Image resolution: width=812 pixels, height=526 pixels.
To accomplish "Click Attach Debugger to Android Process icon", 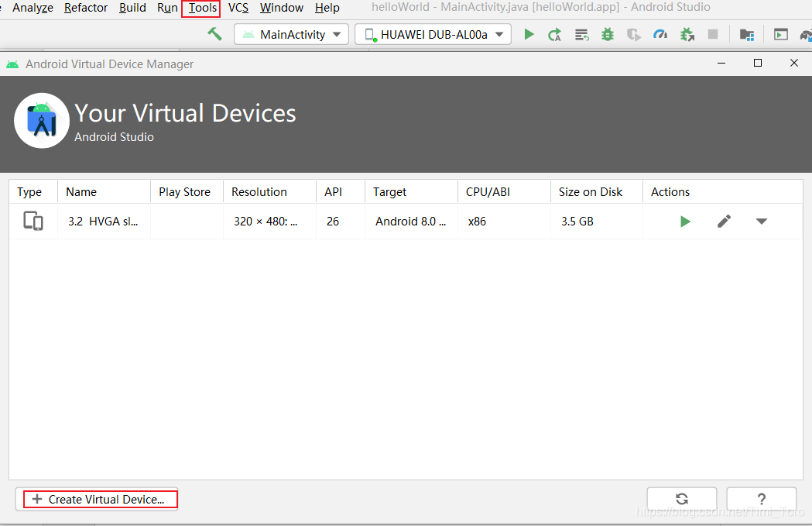I will coord(687,35).
